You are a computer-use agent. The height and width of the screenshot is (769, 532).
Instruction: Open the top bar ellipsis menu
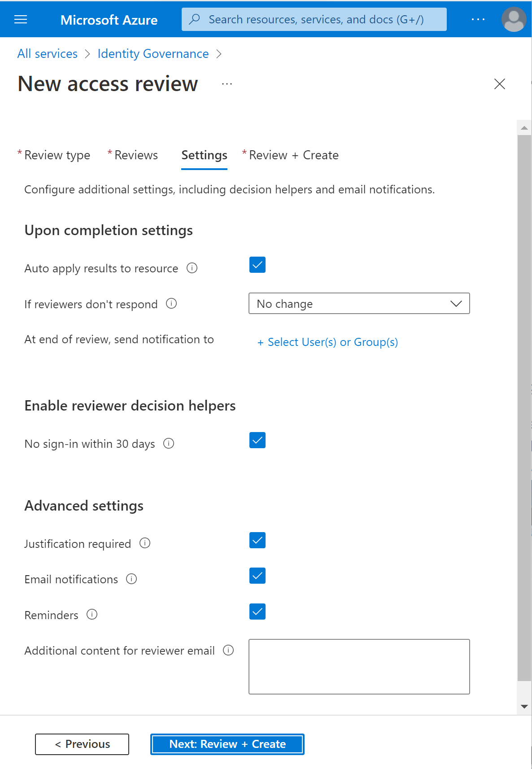click(x=478, y=19)
